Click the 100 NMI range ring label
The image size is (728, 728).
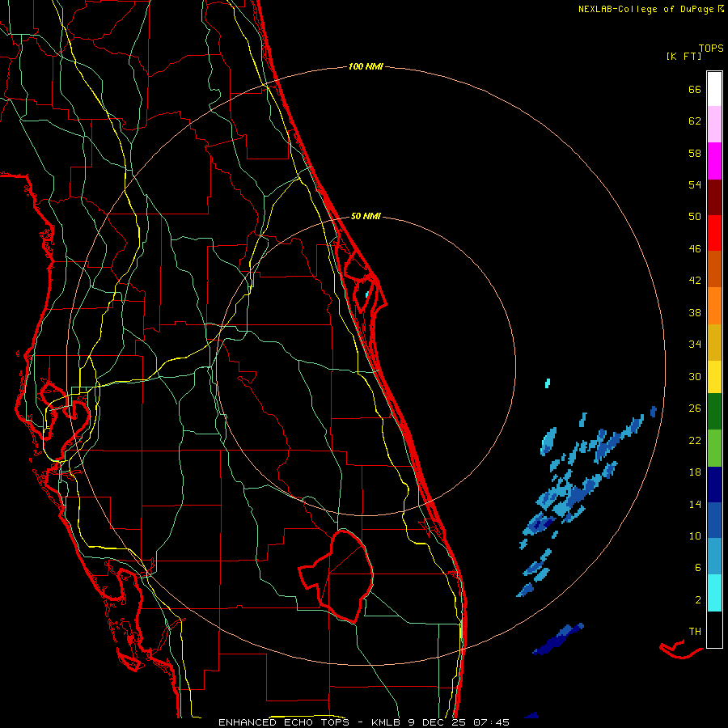[x=366, y=66]
